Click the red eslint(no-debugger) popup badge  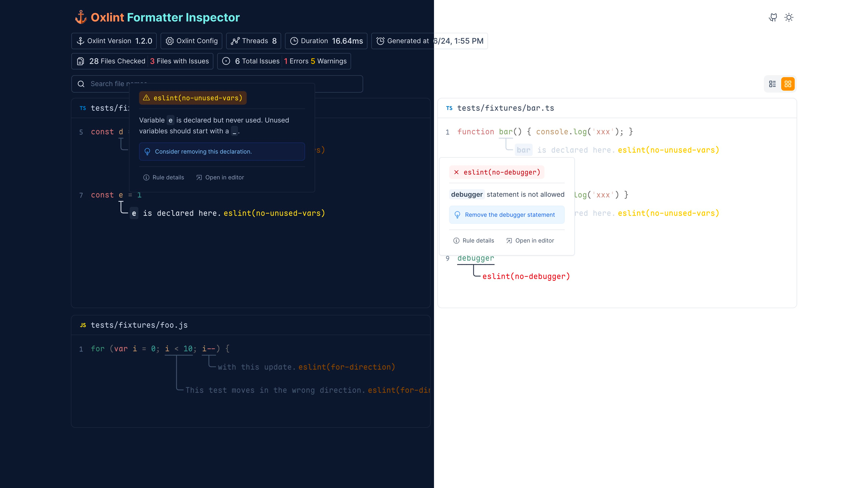click(x=497, y=173)
